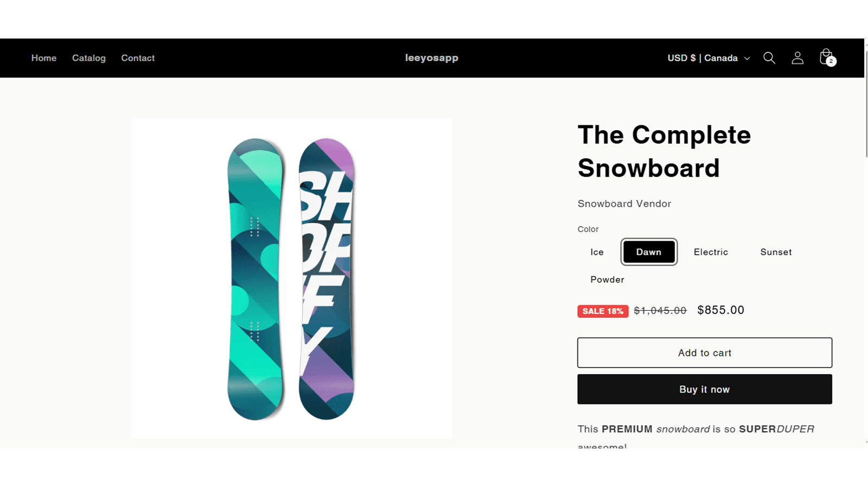The width and height of the screenshot is (868, 488).
Task: Open the snowboard product image
Action: (x=292, y=279)
